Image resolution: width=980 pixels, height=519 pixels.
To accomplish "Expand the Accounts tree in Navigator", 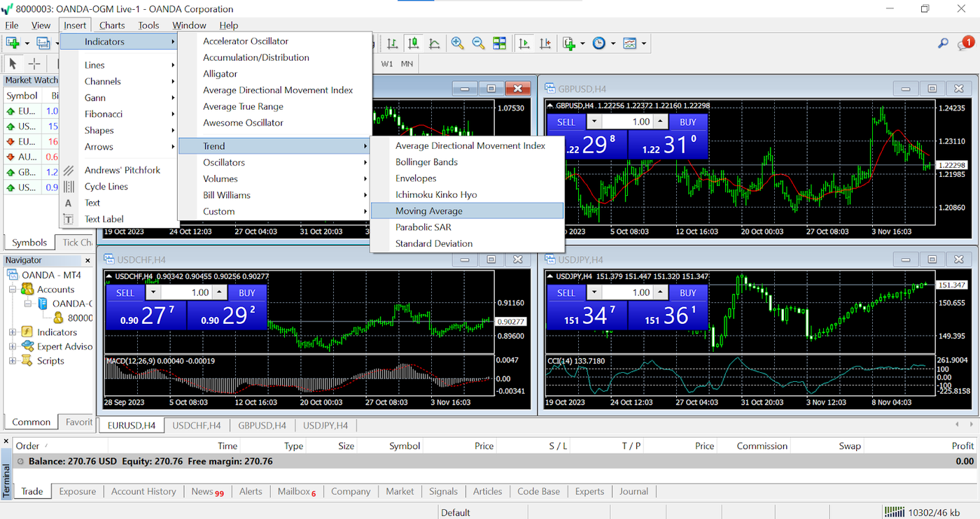I will tap(14, 289).
